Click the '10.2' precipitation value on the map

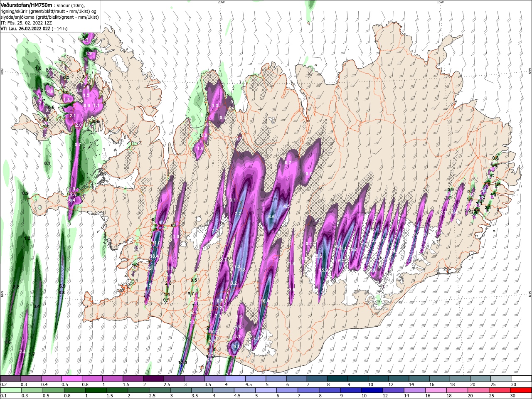[214, 332]
